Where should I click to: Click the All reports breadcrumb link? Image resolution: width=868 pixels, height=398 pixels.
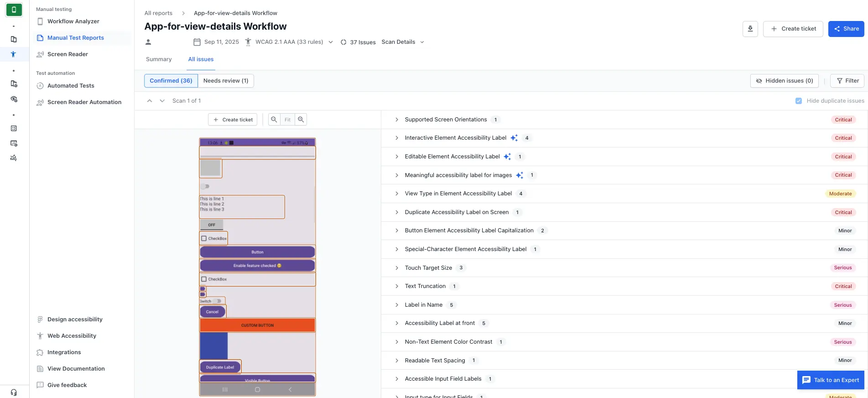point(158,13)
